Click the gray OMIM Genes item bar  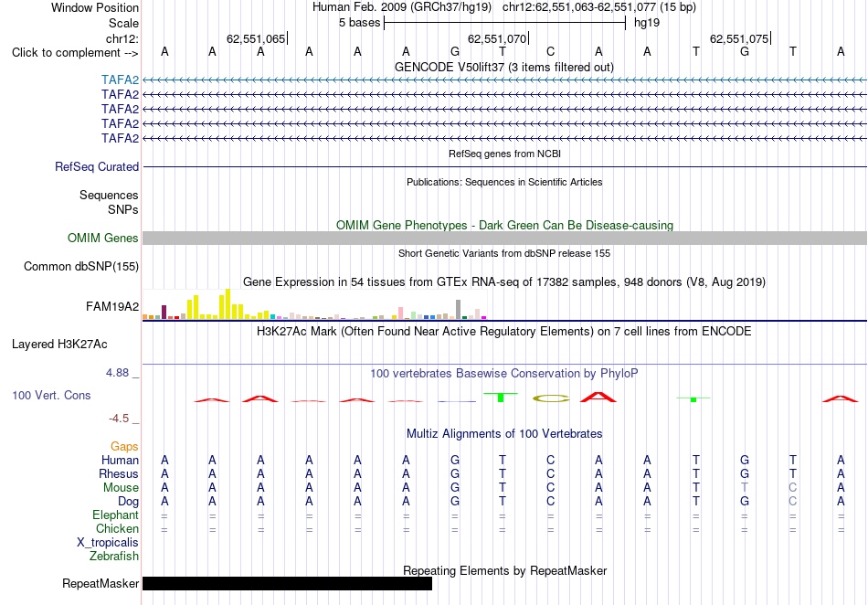coord(505,238)
